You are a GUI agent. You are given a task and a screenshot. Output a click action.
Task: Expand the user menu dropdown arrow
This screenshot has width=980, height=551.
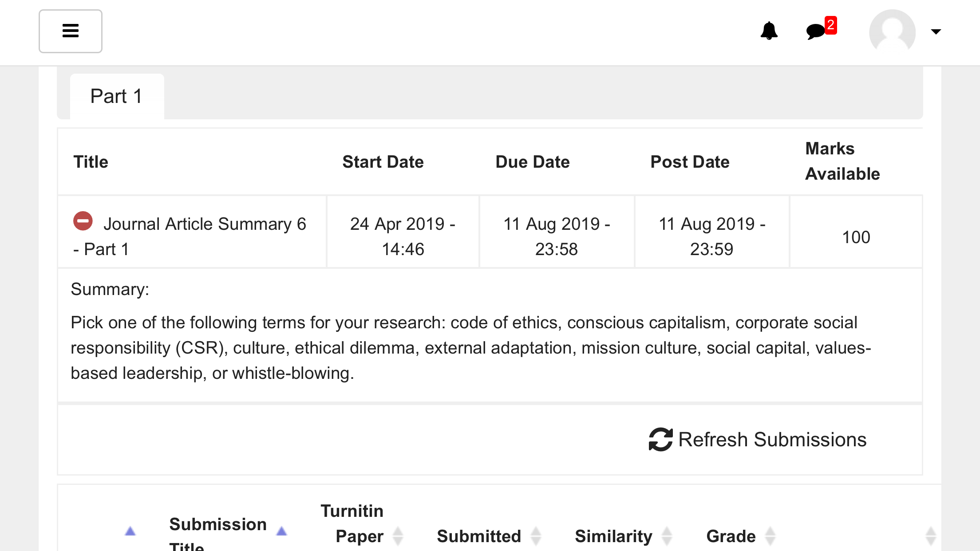click(x=936, y=31)
